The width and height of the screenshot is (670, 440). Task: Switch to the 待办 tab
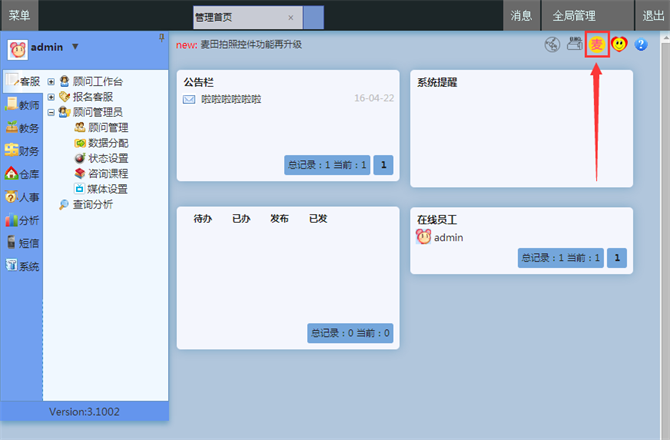203,219
